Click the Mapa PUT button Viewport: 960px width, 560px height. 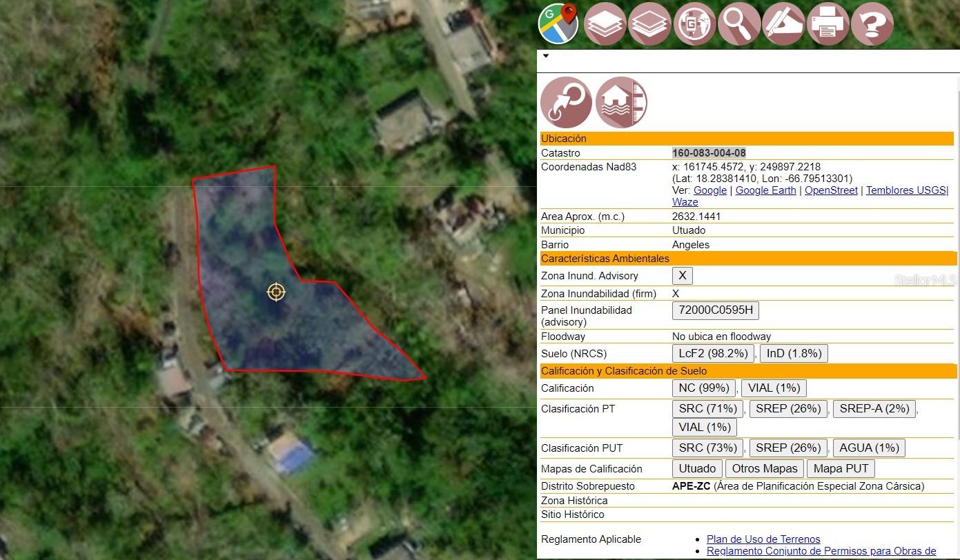click(841, 468)
